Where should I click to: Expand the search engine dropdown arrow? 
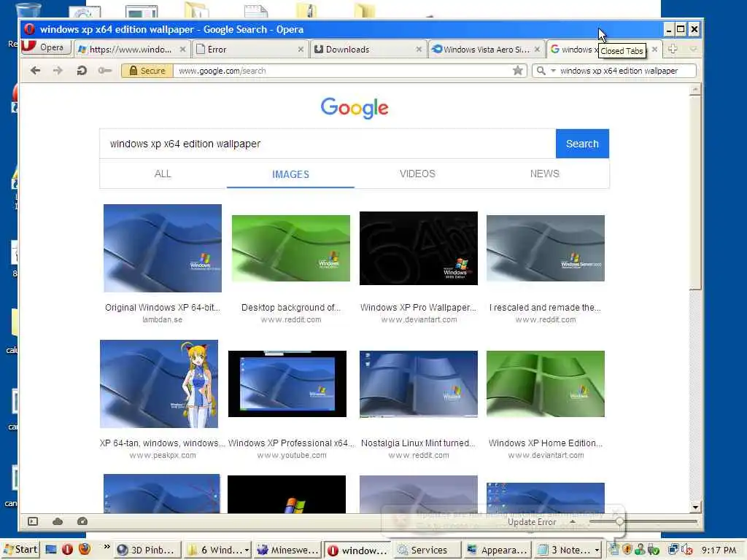553,71
